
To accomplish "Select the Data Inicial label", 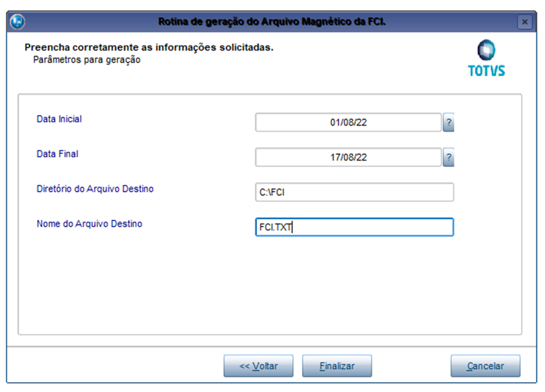I will click(x=59, y=119).
